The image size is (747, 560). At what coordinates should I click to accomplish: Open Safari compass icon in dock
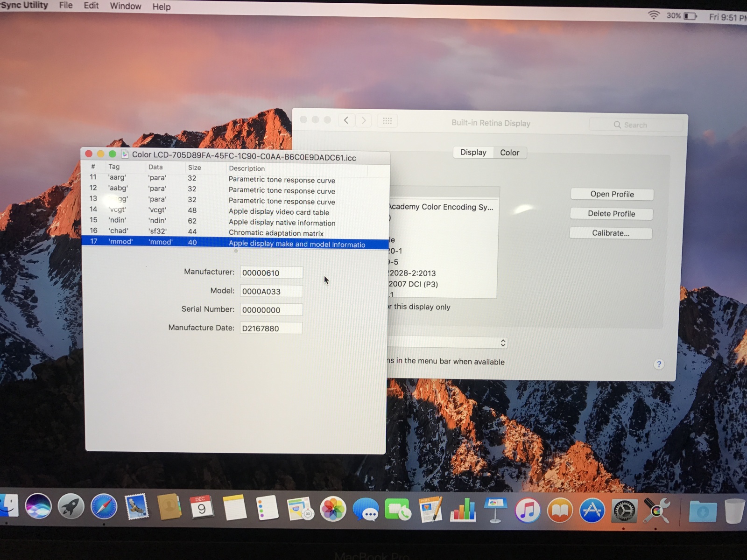(x=104, y=507)
